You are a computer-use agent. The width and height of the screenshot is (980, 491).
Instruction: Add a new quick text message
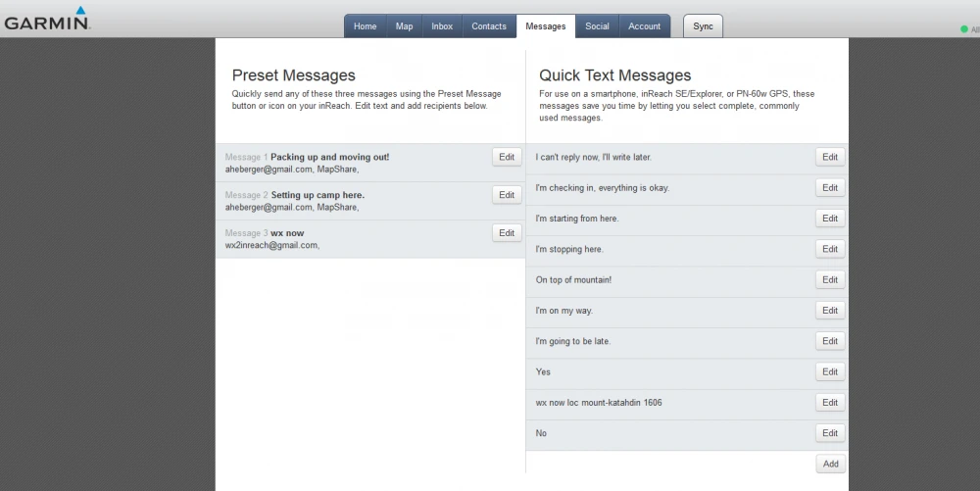pos(830,464)
